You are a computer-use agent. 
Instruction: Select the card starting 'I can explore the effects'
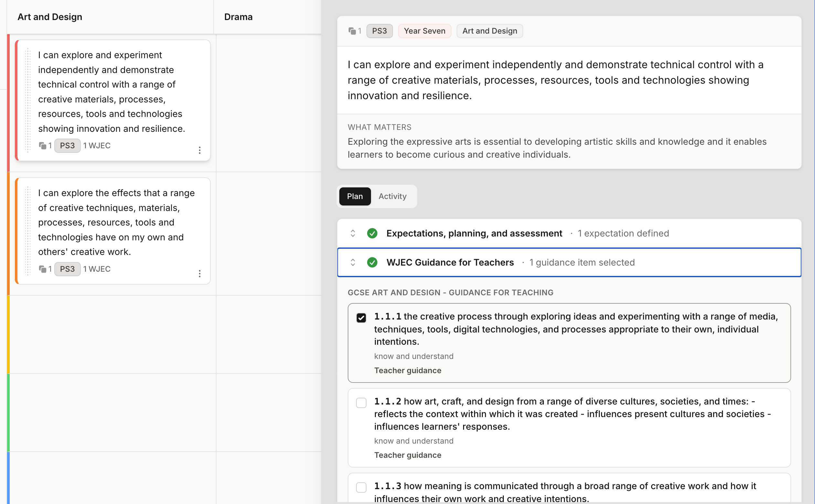113,231
